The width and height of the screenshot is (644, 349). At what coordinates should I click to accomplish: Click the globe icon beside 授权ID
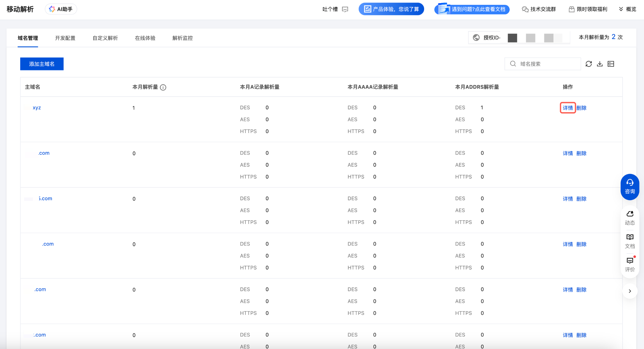click(476, 38)
